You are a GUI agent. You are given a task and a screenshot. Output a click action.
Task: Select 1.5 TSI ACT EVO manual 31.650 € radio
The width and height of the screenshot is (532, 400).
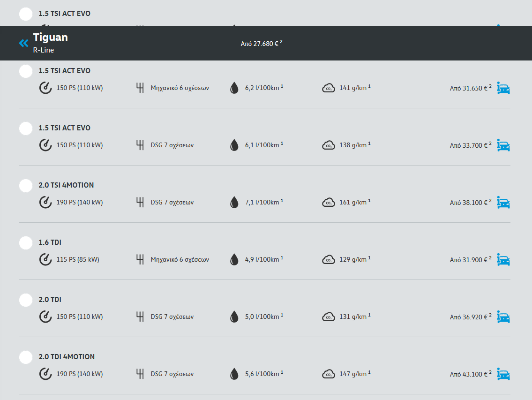26,71
